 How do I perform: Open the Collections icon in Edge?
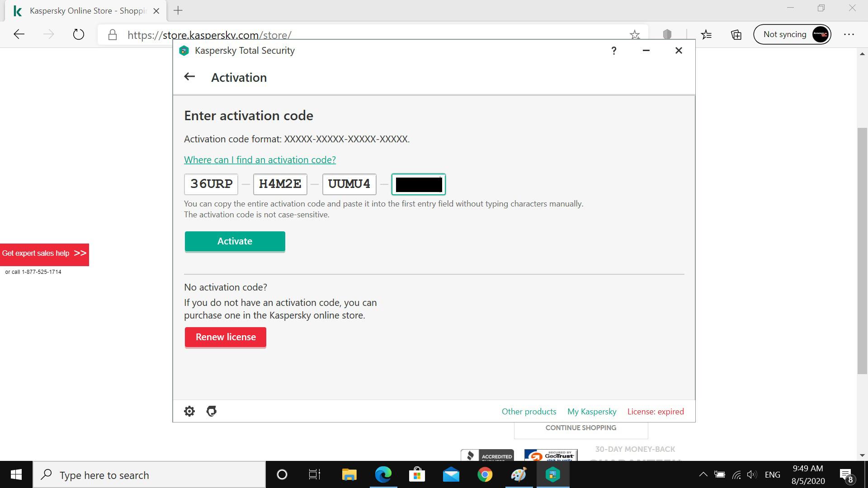point(736,34)
